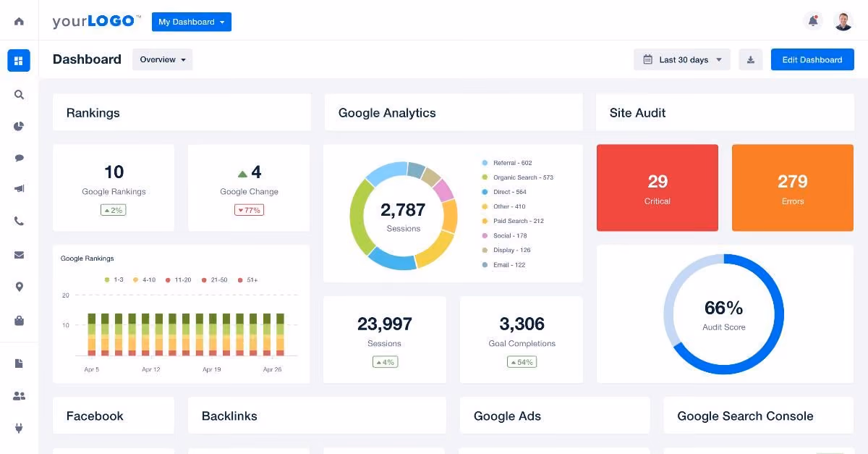Click the 4% badge under Sessions
This screenshot has width=868, height=454.
tap(385, 362)
